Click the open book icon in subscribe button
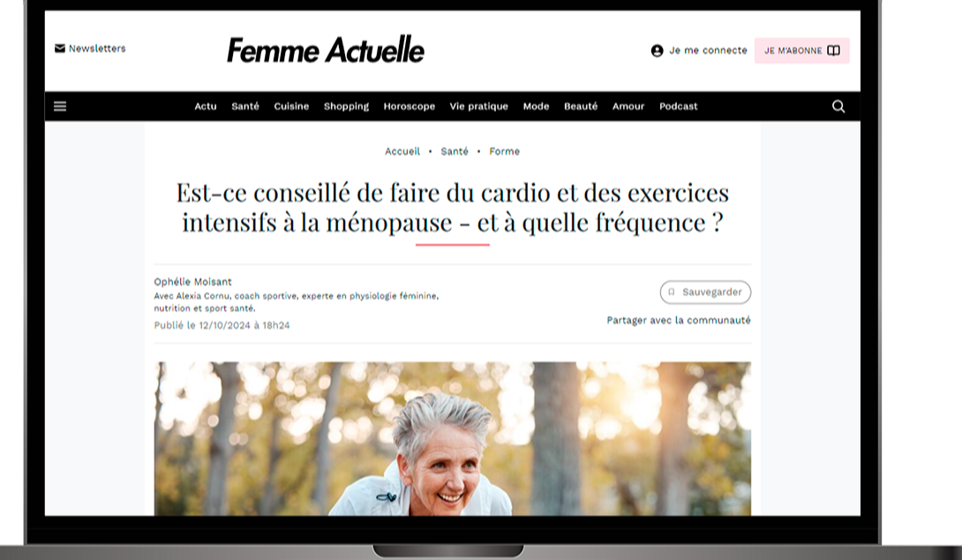The image size is (962, 560). coord(833,51)
